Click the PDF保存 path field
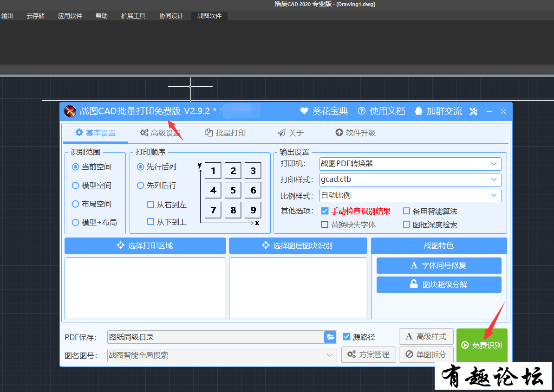This screenshot has width=554, height=392. pyautogui.click(x=215, y=337)
